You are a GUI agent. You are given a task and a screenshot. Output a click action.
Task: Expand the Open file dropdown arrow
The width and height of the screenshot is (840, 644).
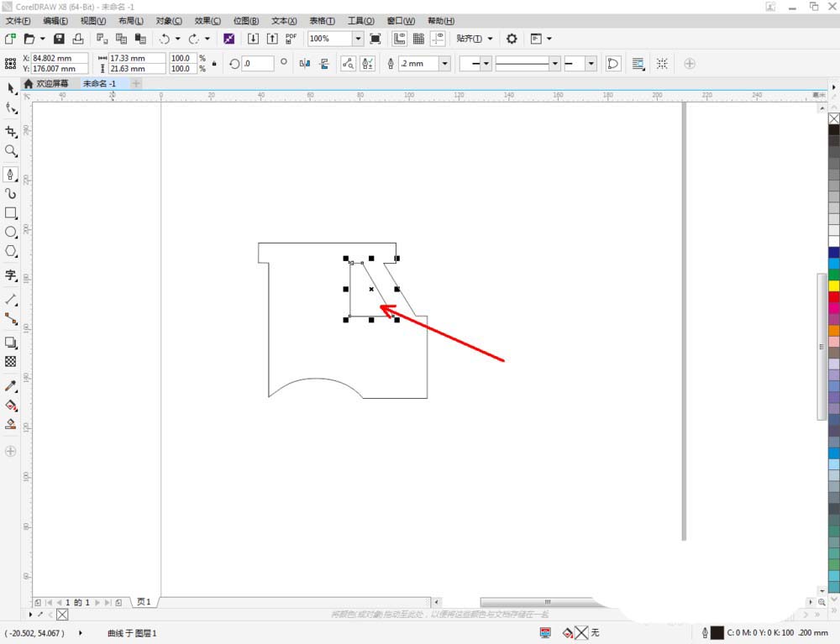pos(42,39)
